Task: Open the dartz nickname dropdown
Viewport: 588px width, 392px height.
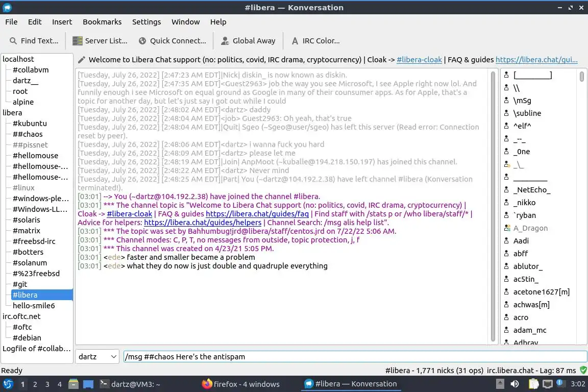Action: tap(97, 356)
